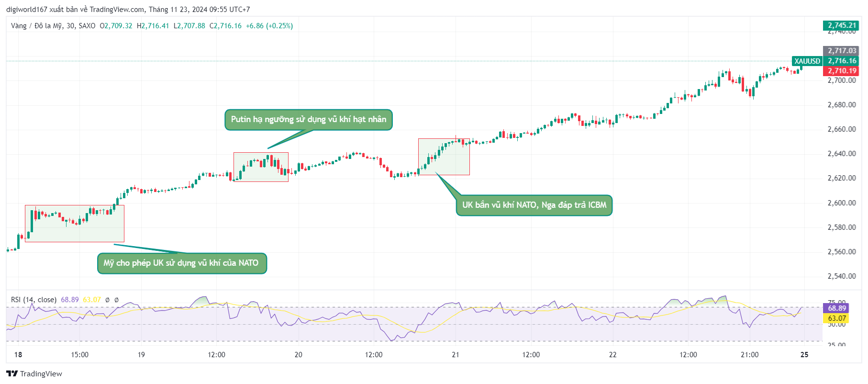Image resolution: width=868 pixels, height=384 pixels.
Task: Click the open value O2,709.32
Action: (x=116, y=26)
